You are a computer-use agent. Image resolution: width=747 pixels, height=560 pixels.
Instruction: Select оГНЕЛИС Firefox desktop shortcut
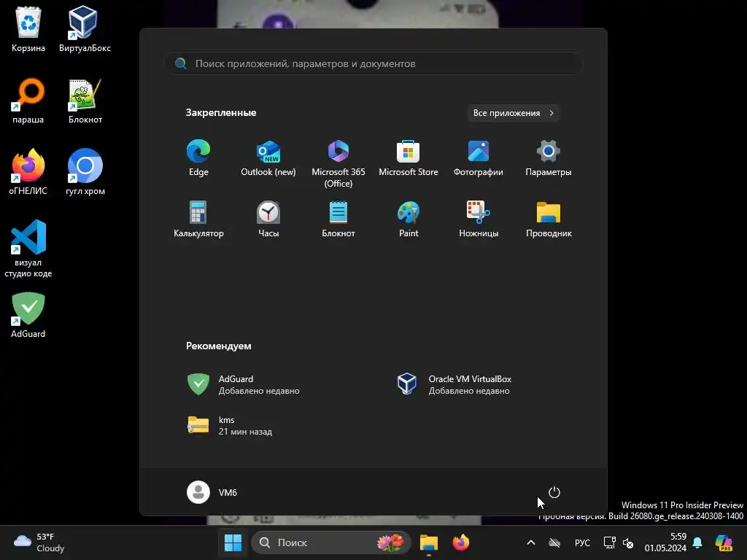(x=28, y=172)
